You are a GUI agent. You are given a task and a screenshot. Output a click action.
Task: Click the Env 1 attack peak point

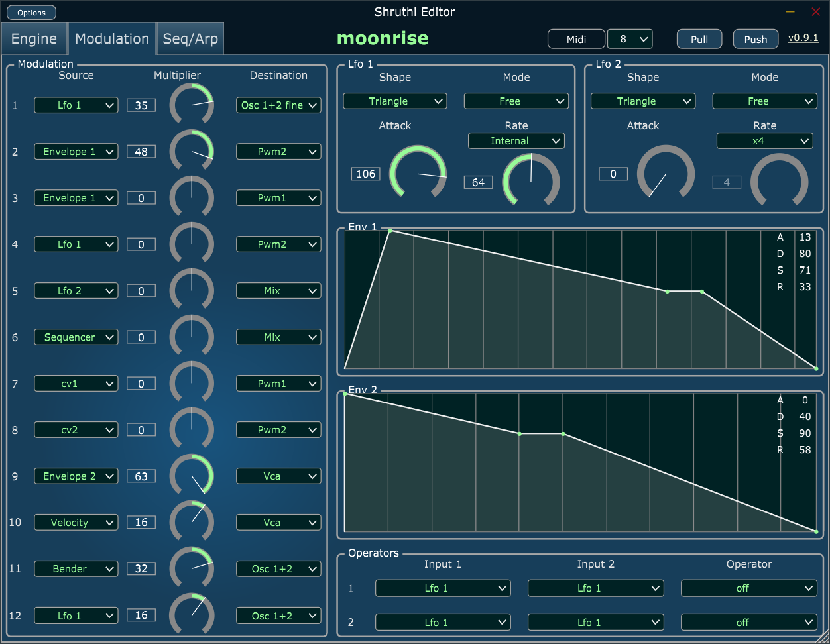pyautogui.click(x=390, y=231)
